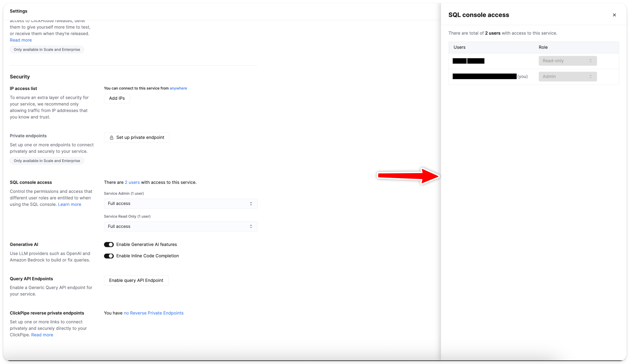This screenshot has width=630, height=364.
Task: Open Service Read Only access dropdown
Action: tap(180, 226)
